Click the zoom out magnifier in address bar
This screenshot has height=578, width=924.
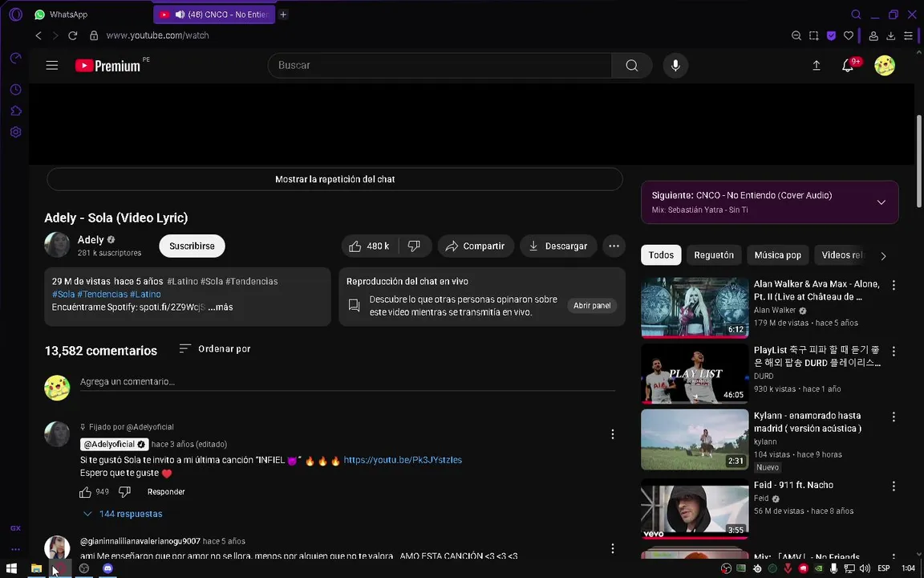click(796, 35)
